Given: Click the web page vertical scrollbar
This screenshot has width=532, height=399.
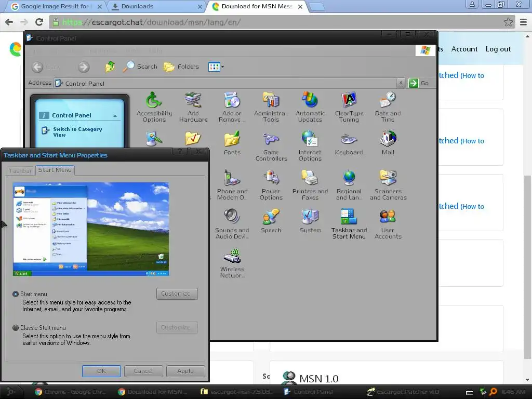Looking at the screenshot, I should click(x=528, y=267).
